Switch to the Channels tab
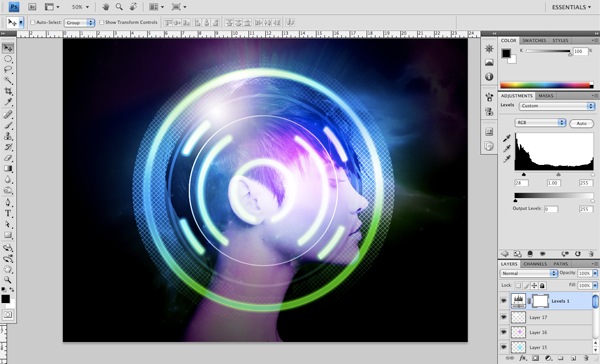The height and width of the screenshot is (364, 600). (535, 264)
